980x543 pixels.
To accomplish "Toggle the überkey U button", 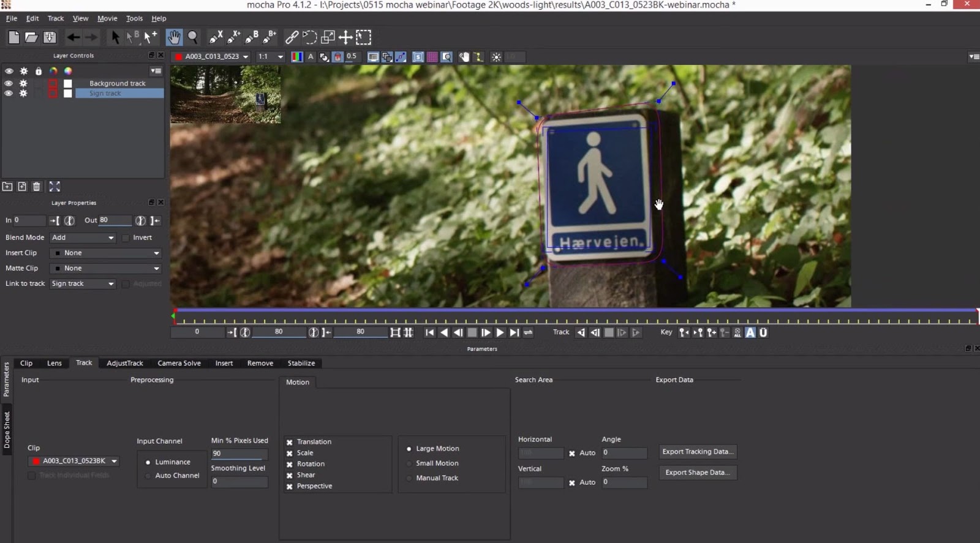I will coord(763,332).
